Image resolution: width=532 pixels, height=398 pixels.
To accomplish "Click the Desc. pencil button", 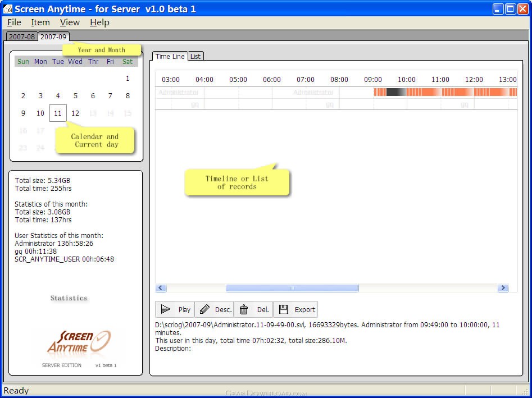I will [x=214, y=309].
